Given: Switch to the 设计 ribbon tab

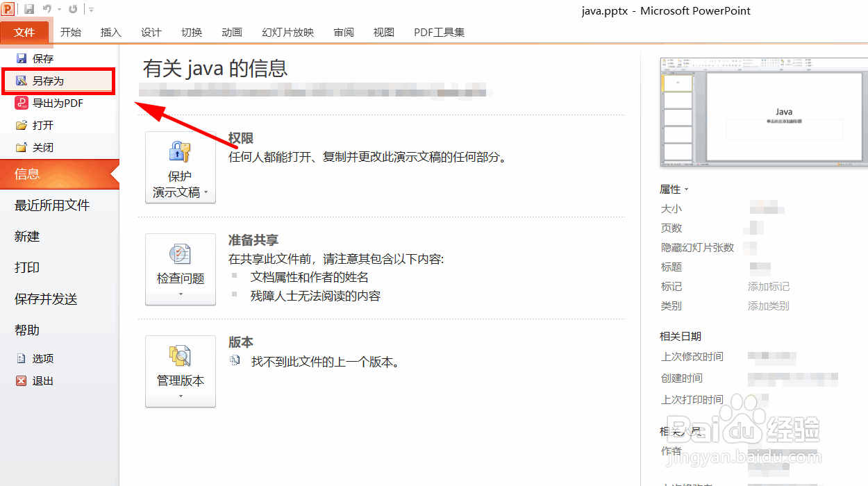Looking at the screenshot, I should pyautogui.click(x=151, y=32).
